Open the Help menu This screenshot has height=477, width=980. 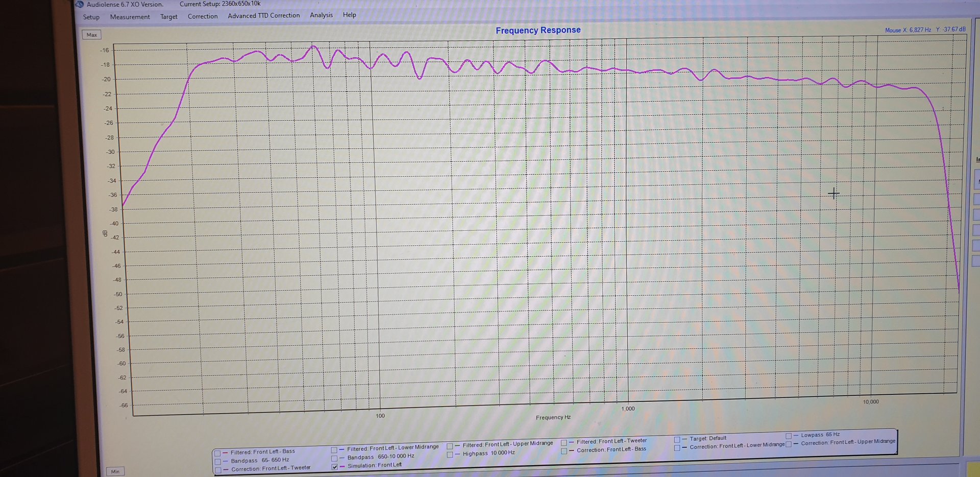[350, 15]
